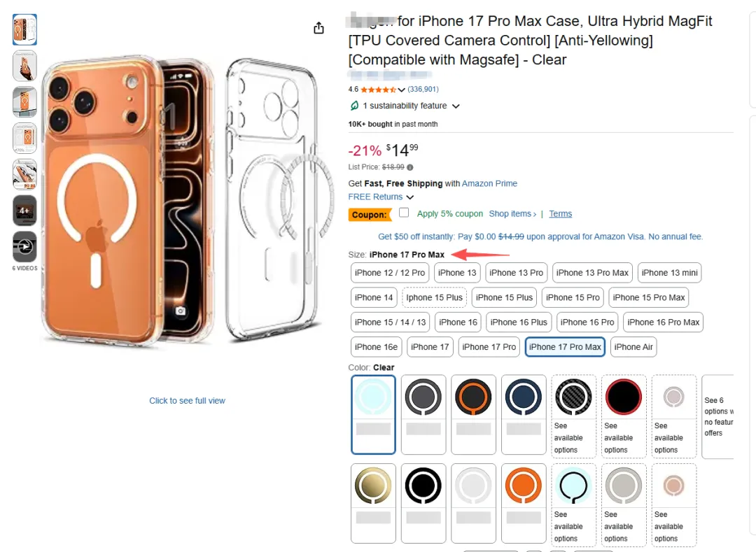
Task: Expand the FREE Returns dropdown
Action: pos(410,197)
